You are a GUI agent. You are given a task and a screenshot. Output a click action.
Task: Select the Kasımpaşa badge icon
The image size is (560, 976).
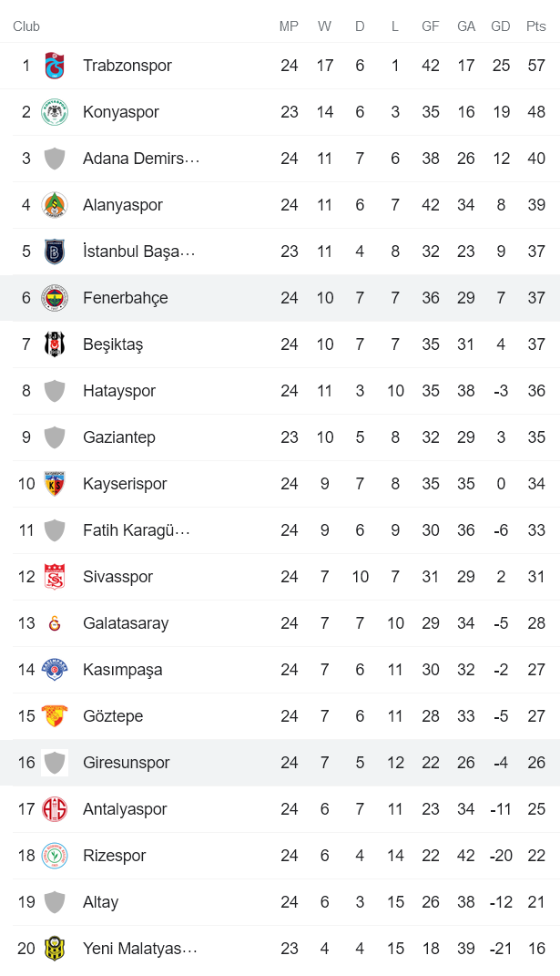55,669
